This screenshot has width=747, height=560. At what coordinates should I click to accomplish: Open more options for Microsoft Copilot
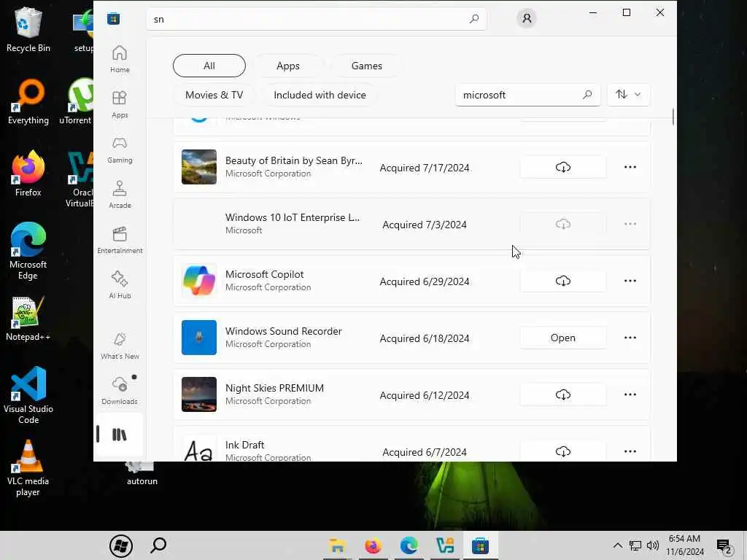tap(630, 281)
